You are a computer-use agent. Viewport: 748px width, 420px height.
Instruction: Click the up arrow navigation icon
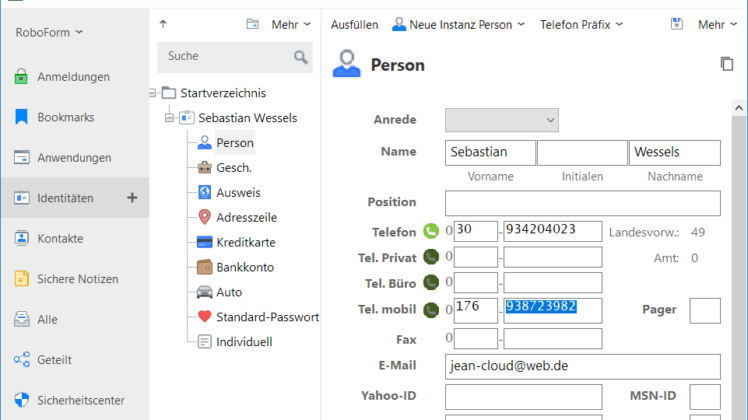163,24
